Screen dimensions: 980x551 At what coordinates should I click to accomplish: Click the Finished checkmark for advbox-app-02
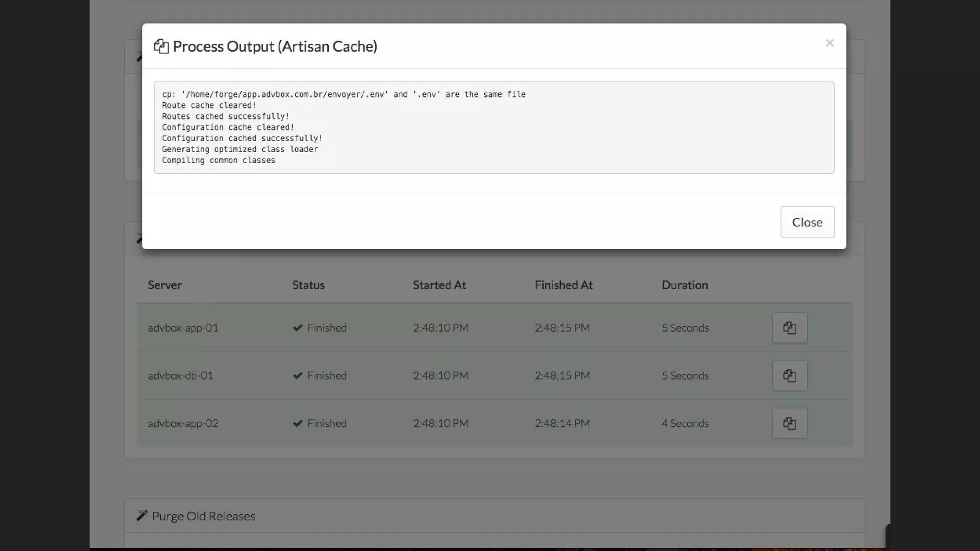(298, 423)
